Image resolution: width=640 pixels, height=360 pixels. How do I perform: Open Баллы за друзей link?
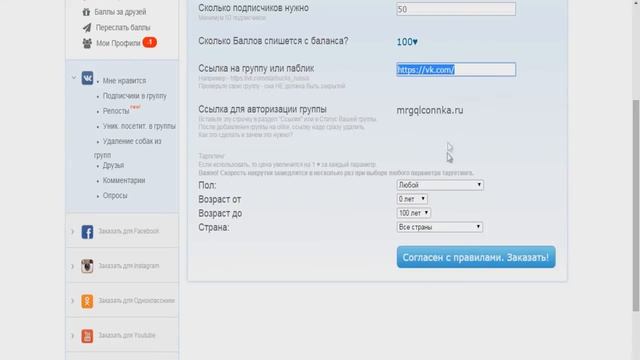120,12
